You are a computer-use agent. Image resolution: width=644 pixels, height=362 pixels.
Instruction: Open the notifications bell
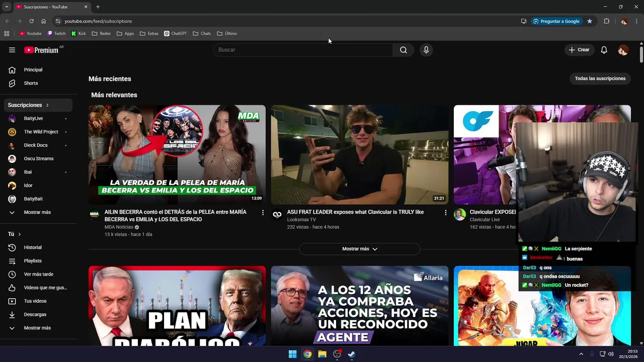pos(604,50)
